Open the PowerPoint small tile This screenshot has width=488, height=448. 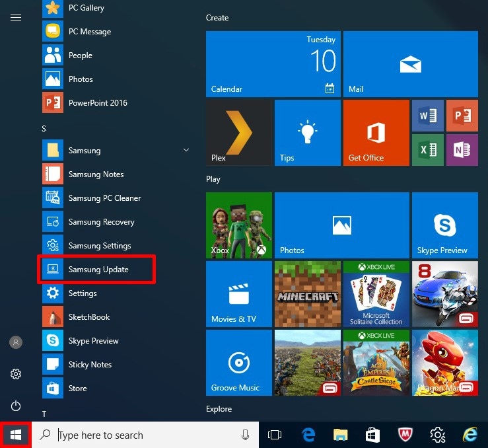(462, 116)
